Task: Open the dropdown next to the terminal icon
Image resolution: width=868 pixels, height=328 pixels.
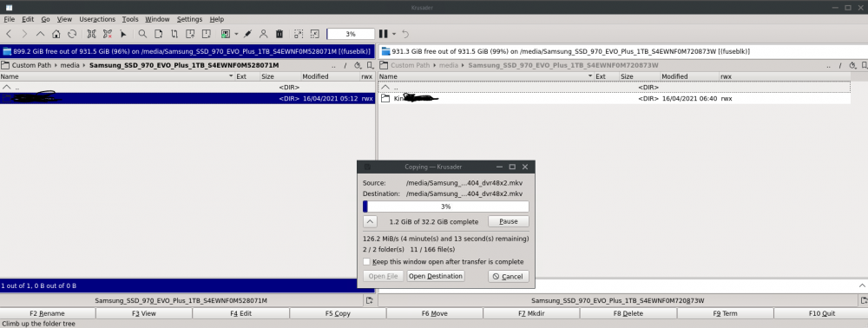Action: click(x=236, y=34)
